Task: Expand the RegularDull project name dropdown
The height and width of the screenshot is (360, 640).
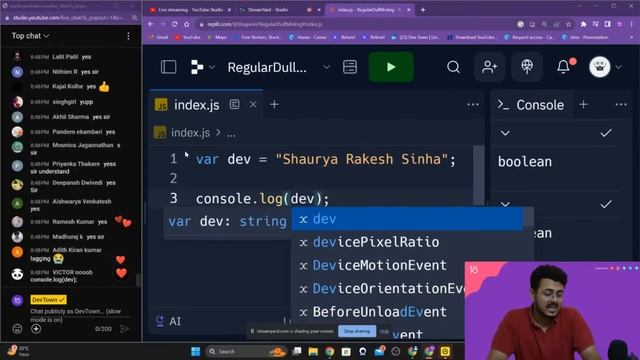Action: pyautogui.click(x=326, y=67)
